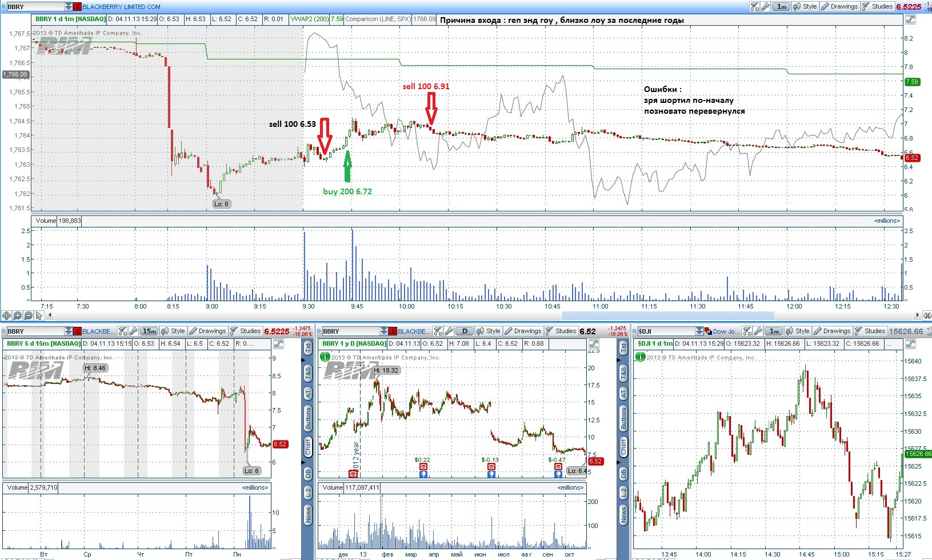Open the wrench settings in the daily chart toolbar
Image resolution: width=932 pixels, height=560 pixels.
click(x=449, y=331)
